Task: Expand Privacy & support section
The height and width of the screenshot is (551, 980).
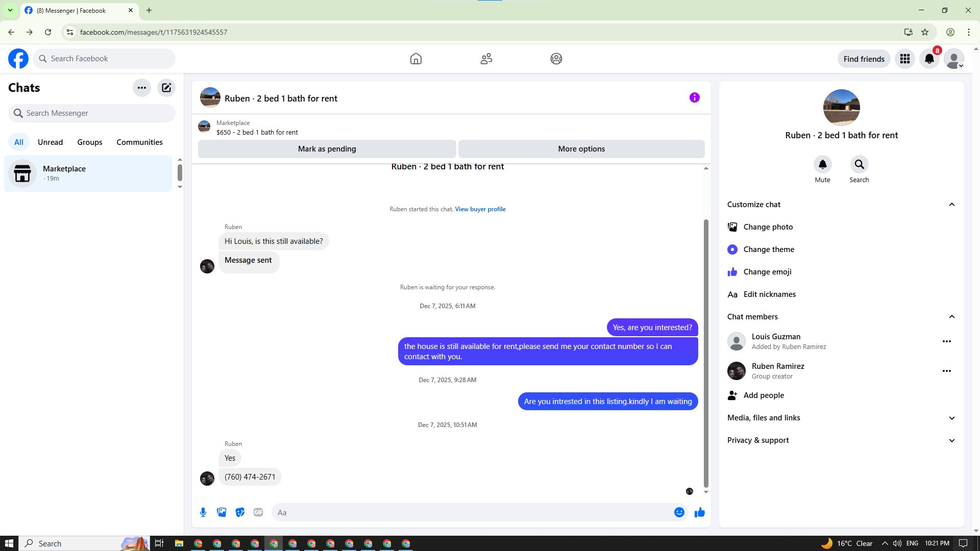Action: point(951,440)
